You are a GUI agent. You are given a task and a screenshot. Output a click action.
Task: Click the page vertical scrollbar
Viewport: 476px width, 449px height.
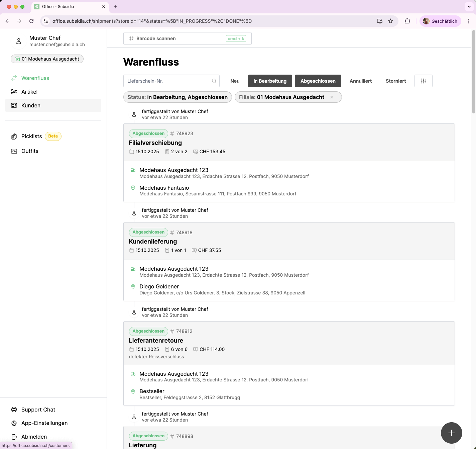pos(473,72)
